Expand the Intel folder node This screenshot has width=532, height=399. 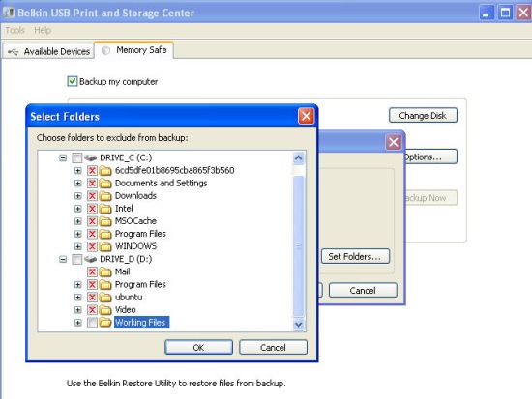[x=78, y=209]
